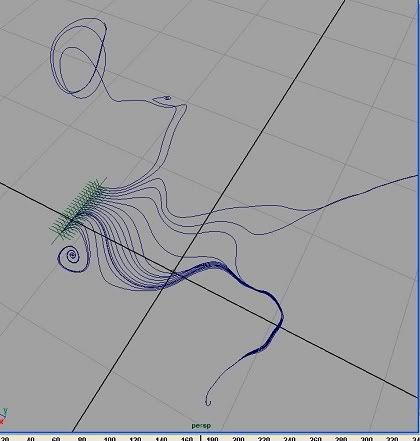Select frame 300 in the timeline
This screenshot has width=420, height=441.
[367, 439]
